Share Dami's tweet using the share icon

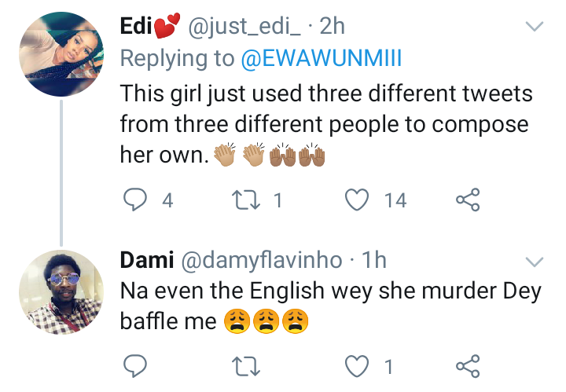point(468,366)
